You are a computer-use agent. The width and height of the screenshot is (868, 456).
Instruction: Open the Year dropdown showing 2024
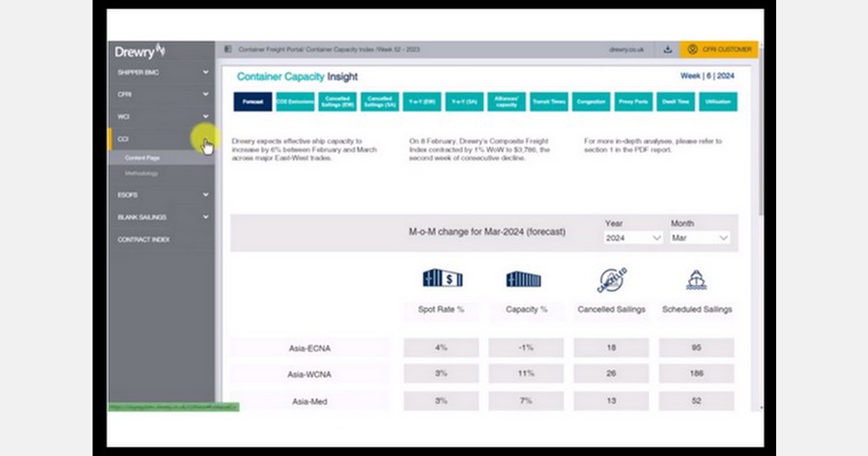632,237
